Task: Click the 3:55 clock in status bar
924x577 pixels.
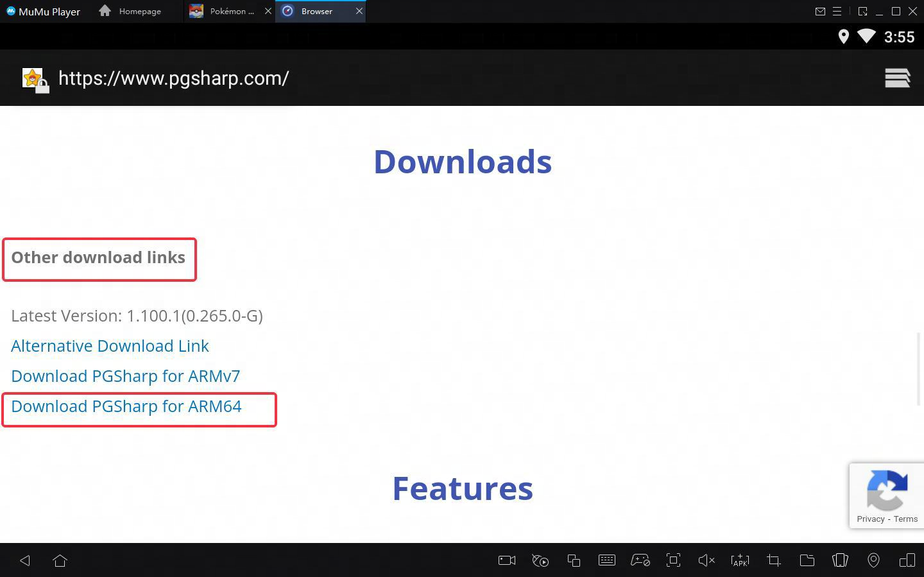Action: [899, 37]
